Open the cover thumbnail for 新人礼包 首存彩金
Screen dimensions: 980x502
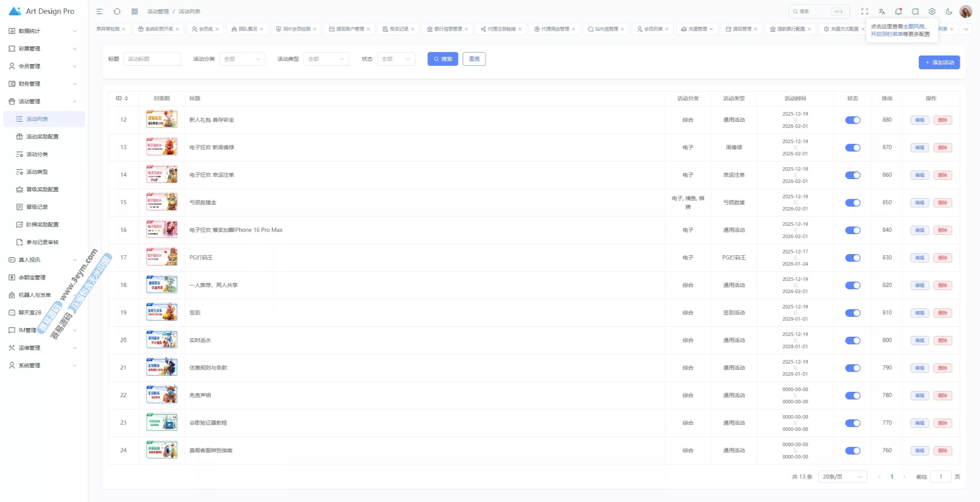(162, 120)
